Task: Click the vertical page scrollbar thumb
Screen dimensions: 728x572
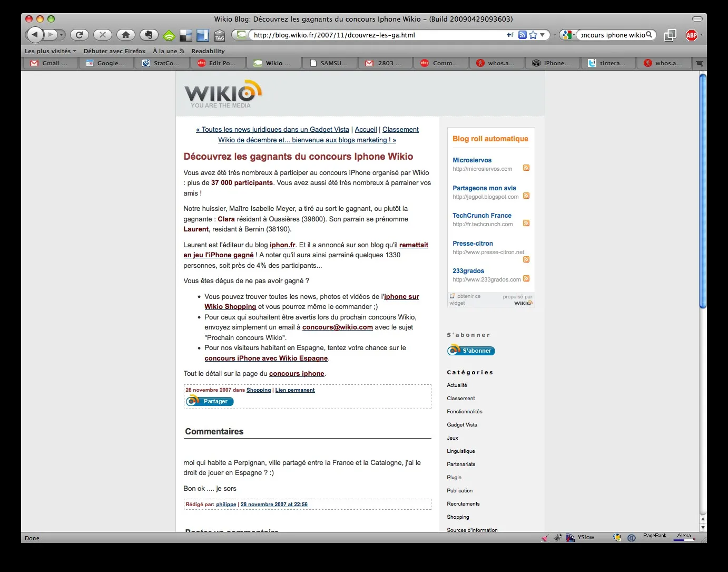Action: [x=702, y=191]
